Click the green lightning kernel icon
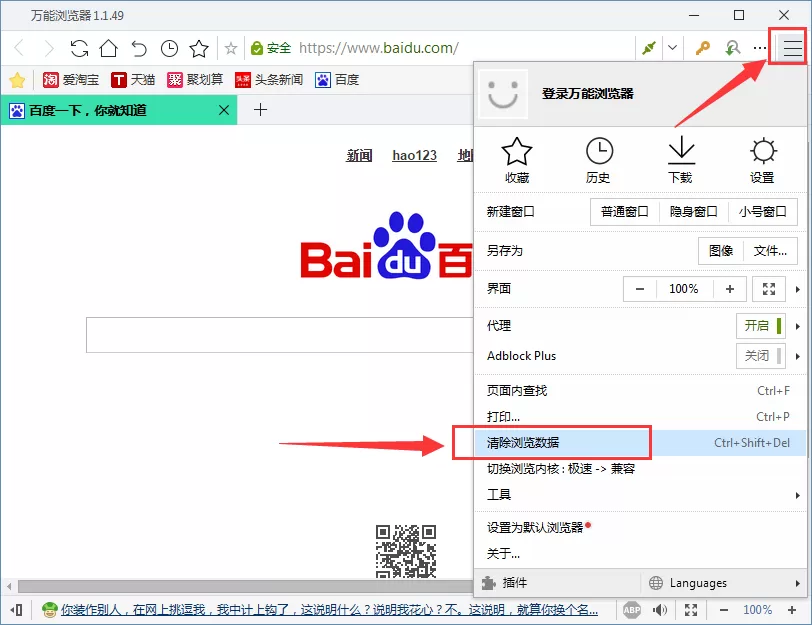This screenshot has height=625, width=812. tap(649, 48)
